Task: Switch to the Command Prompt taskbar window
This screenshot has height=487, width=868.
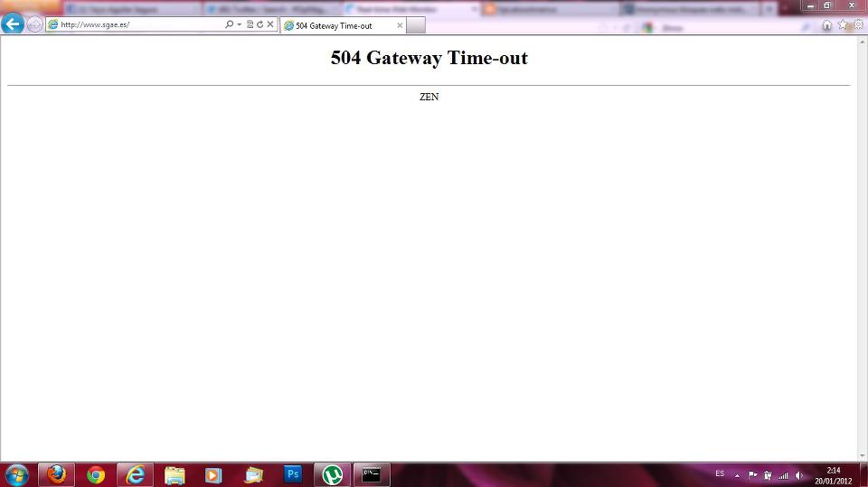Action: coord(372,475)
